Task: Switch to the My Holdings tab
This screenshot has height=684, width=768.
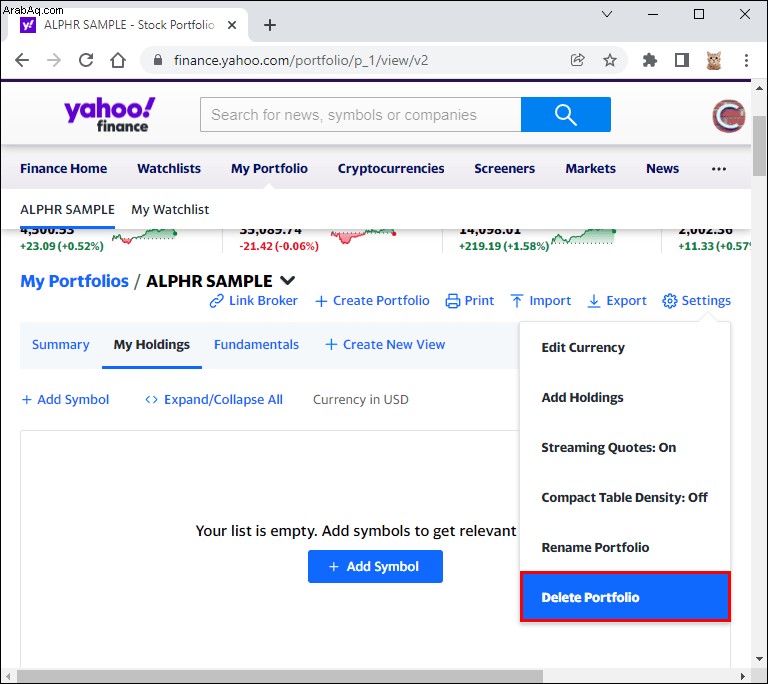Action: coord(152,345)
